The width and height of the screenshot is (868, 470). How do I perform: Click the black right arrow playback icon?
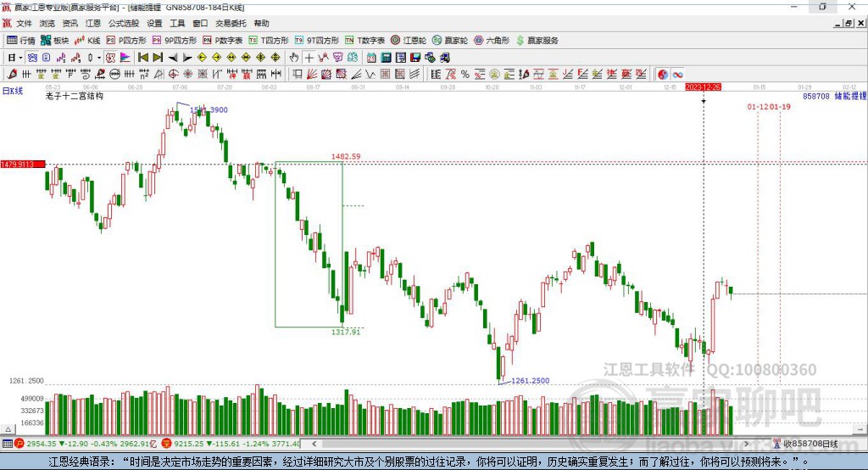(x=187, y=58)
